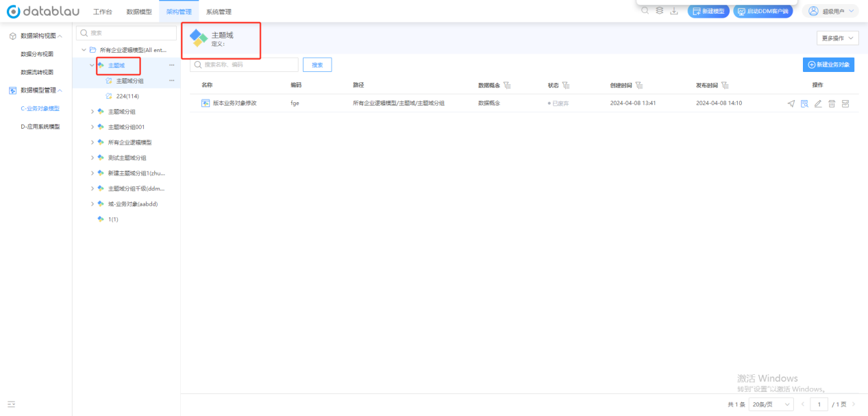Select the 224(114) tree item
This screenshot has height=416, width=868.
127,96
